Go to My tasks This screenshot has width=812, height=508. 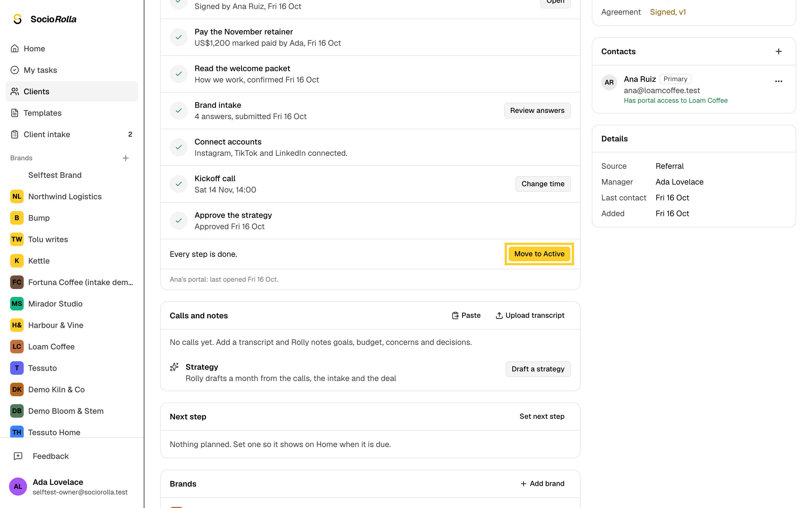(x=72, y=70)
